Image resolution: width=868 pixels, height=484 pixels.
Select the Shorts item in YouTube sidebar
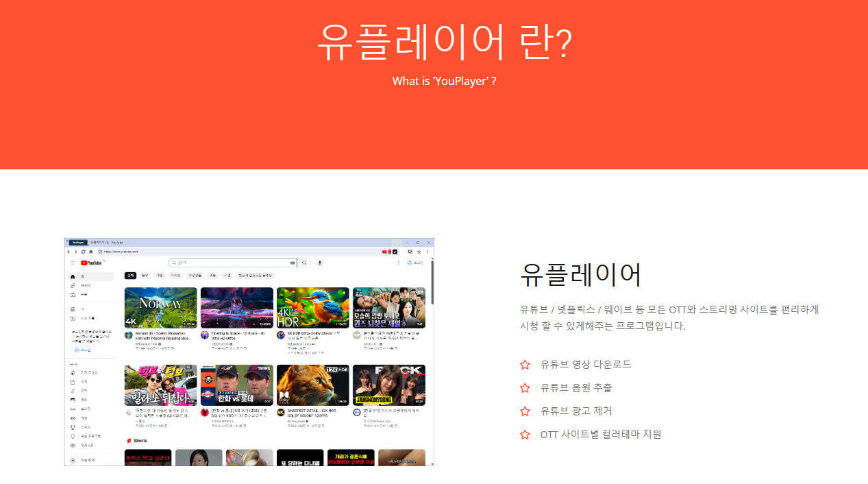tap(85, 285)
